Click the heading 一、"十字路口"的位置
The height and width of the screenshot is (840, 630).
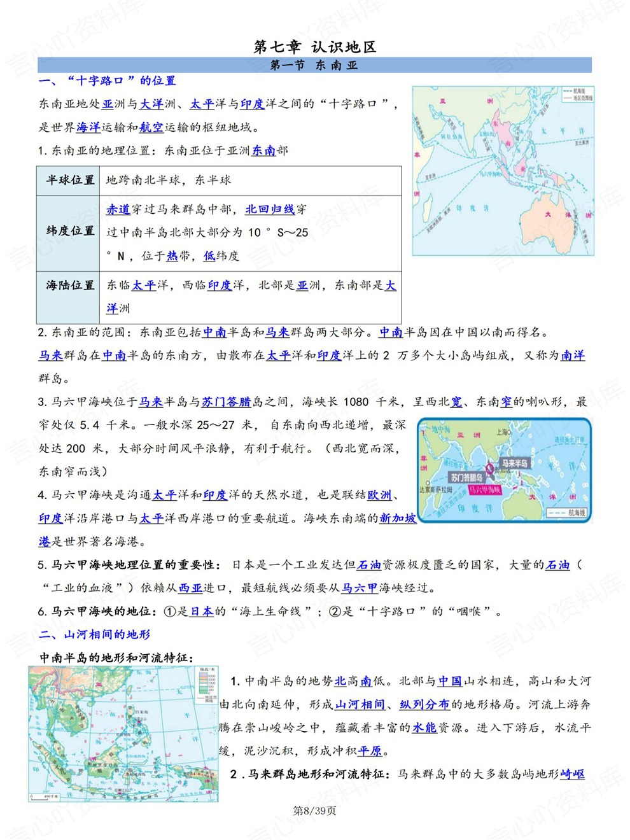point(107,81)
